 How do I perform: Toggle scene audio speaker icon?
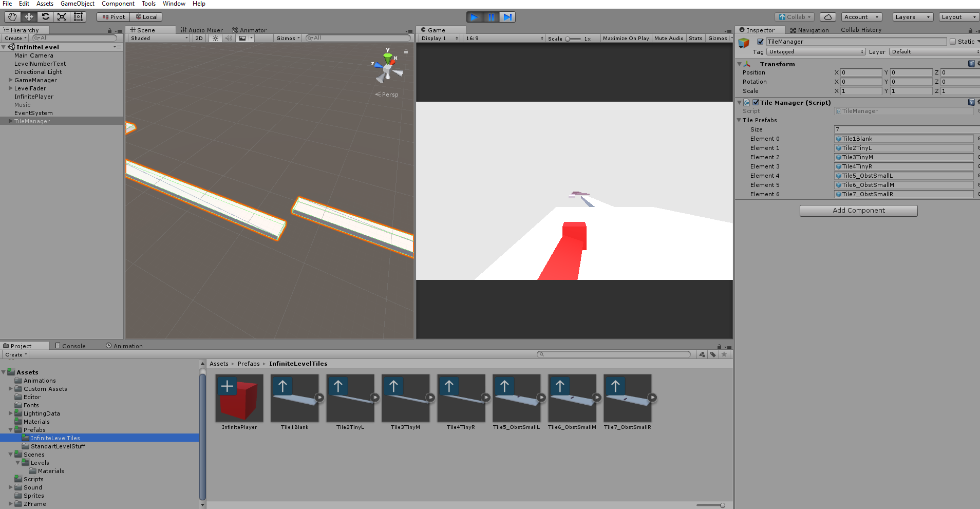point(229,39)
